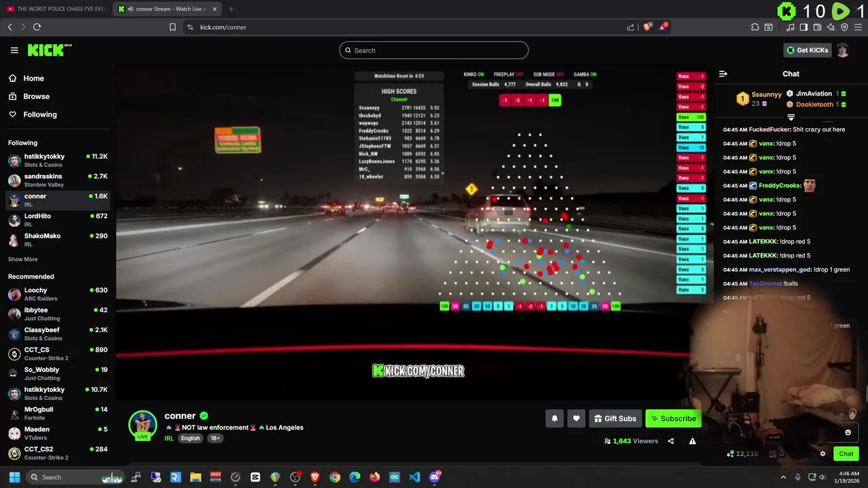Switch to YouTube police chase tab
Viewport: 868px width, 488px height.
[x=56, y=9]
